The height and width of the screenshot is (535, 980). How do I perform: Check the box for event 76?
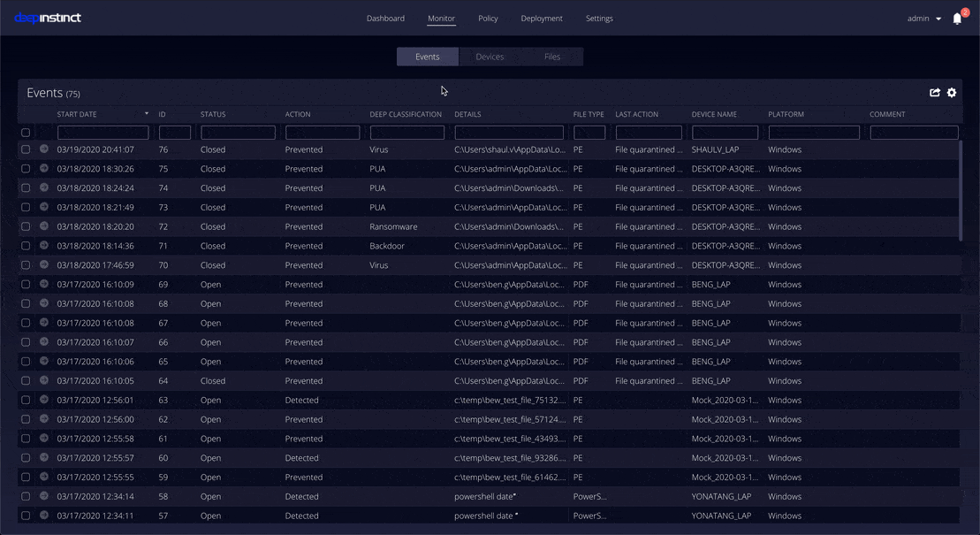[26, 149]
